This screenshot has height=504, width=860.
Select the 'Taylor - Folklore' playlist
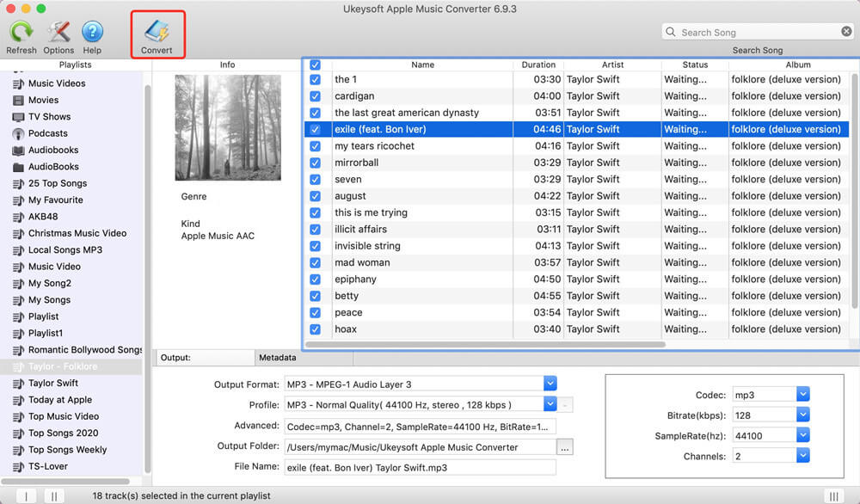(x=71, y=366)
